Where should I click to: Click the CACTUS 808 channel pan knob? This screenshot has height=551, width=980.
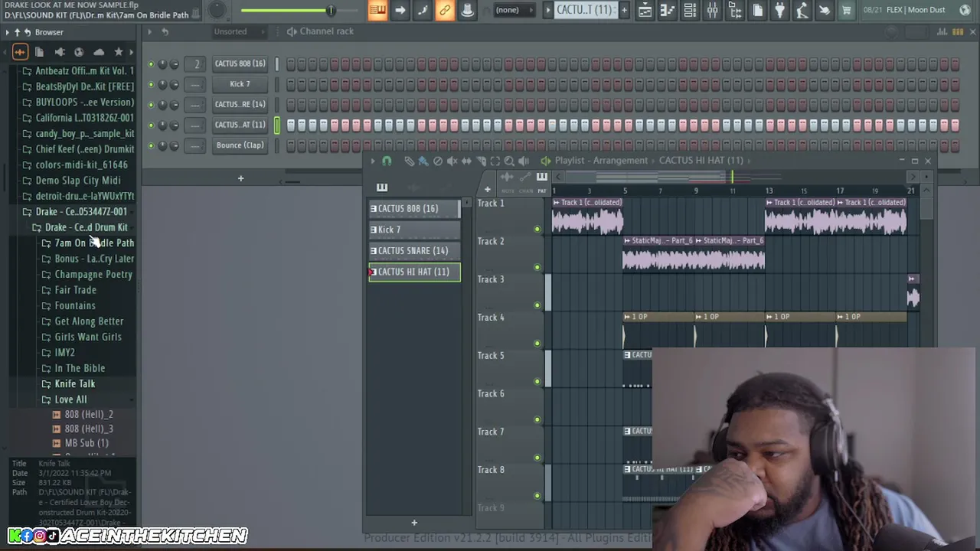[x=163, y=64]
